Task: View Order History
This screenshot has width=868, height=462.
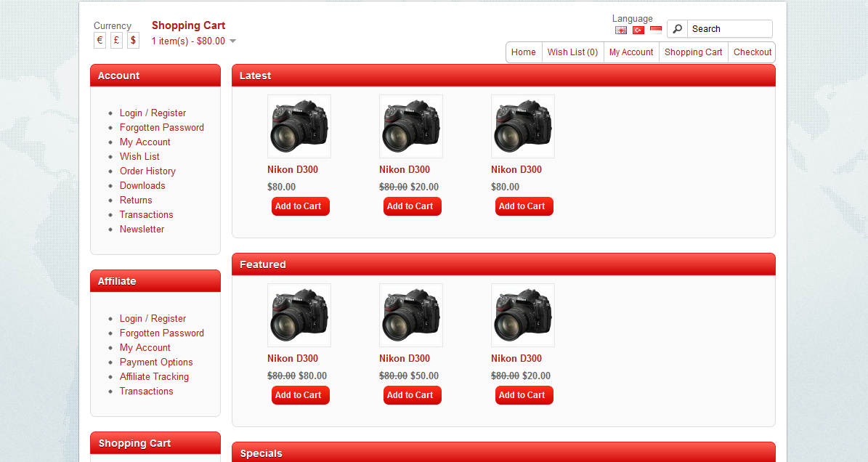Action: point(147,171)
